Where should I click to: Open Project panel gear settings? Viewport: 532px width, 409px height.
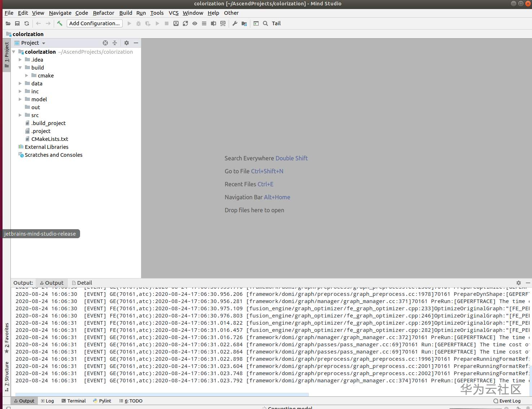tap(127, 43)
